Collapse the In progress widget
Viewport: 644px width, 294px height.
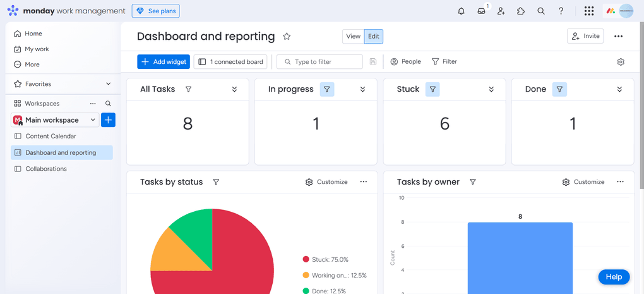tap(362, 89)
